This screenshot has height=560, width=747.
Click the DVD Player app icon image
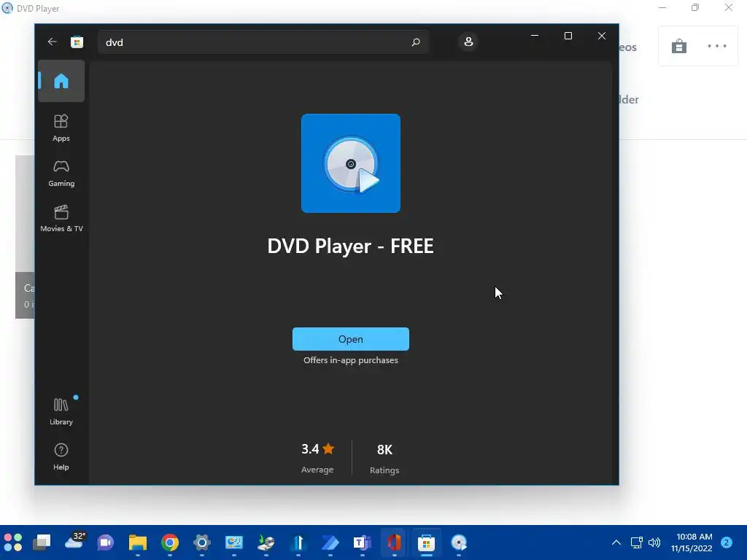[x=351, y=163]
